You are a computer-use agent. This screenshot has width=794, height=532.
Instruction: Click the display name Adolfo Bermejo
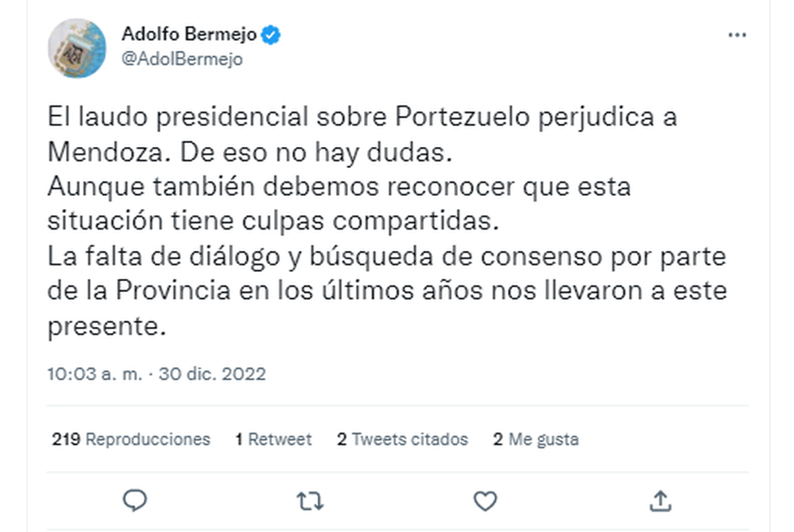pyautogui.click(x=190, y=34)
